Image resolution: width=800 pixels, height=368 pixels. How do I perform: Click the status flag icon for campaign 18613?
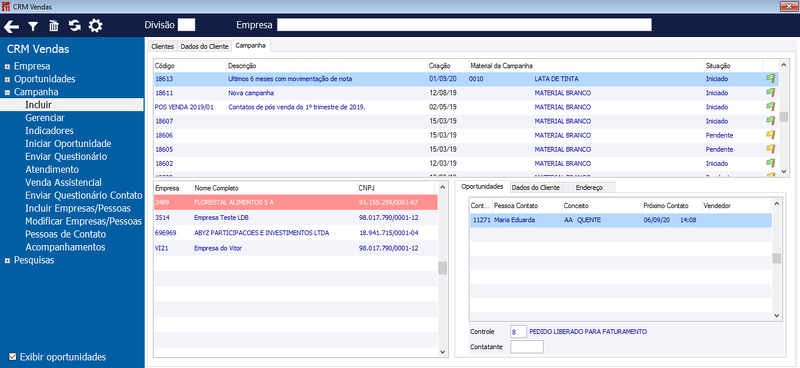pos(770,79)
